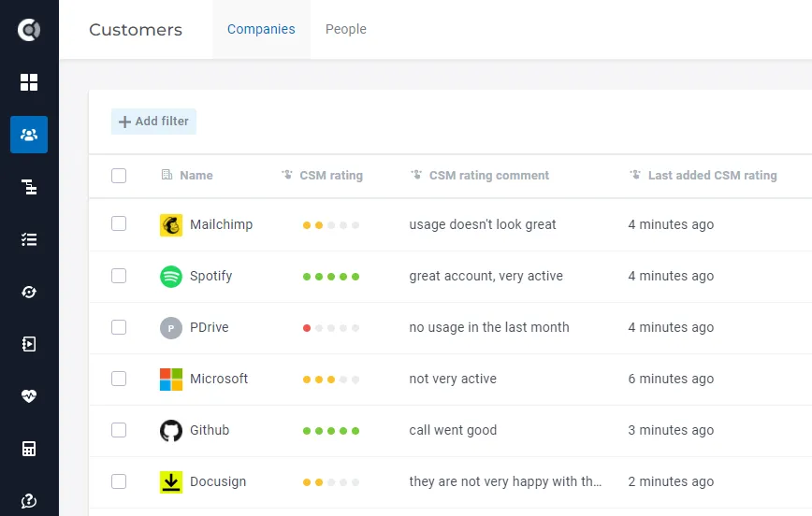Open the lifecycle sync icon in sidebar
Viewport: 812px width, 516px height.
pos(29,292)
